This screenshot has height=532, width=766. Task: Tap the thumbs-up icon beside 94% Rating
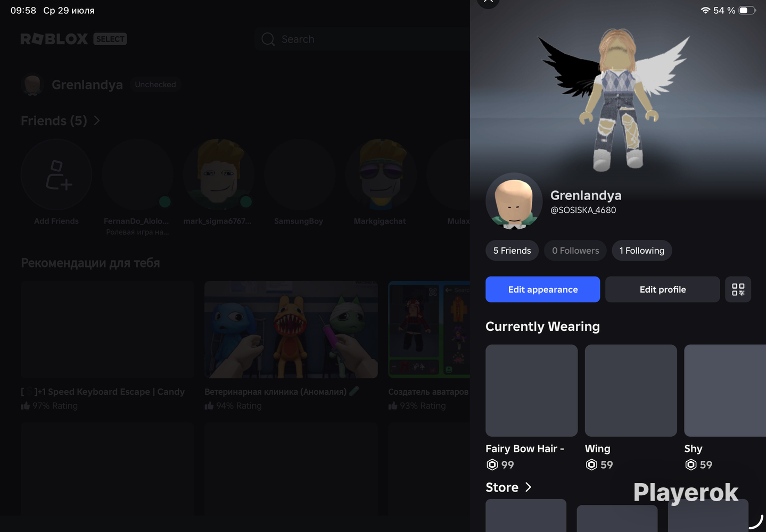(x=209, y=406)
